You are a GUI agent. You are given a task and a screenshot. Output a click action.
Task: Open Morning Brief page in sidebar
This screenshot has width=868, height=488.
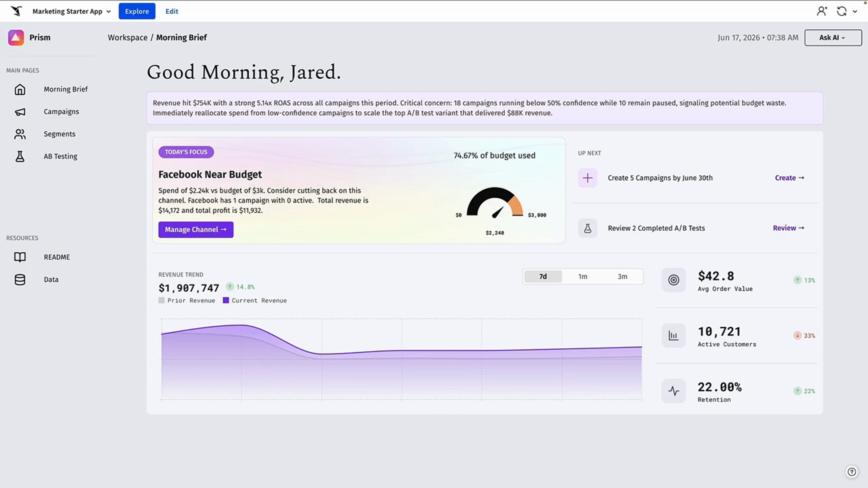[66, 89]
